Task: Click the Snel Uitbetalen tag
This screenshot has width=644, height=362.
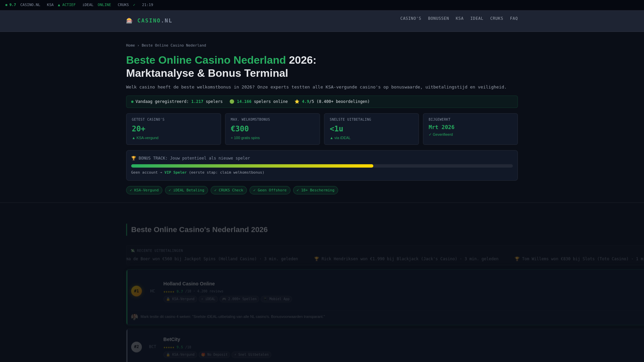Action: tap(251, 355)
